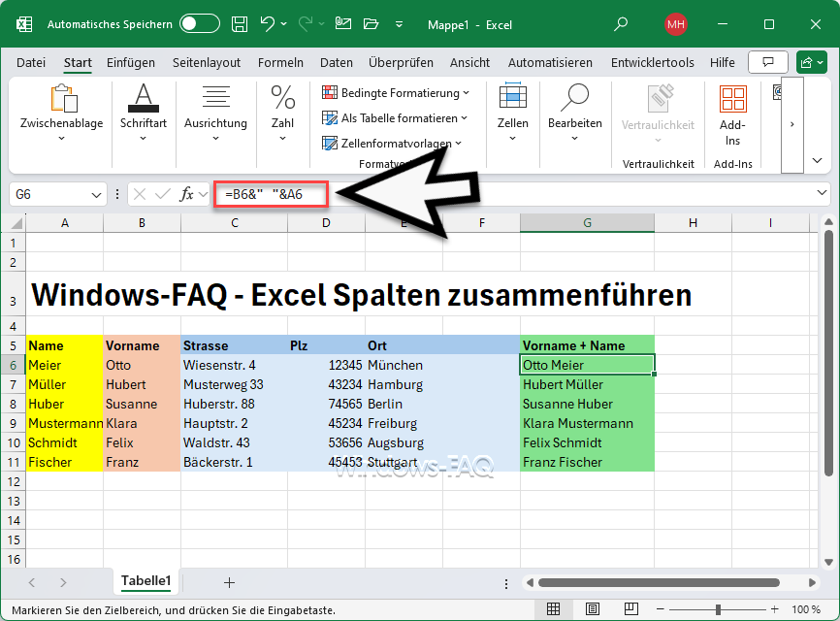Switch to Page Break Preview icon

click(x=631, y=609)
